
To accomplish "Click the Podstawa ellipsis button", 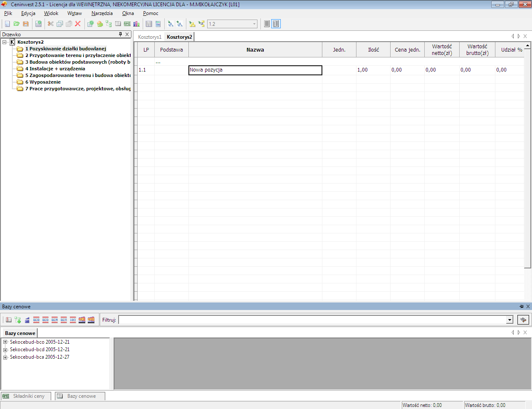I will tap(158, 62).
